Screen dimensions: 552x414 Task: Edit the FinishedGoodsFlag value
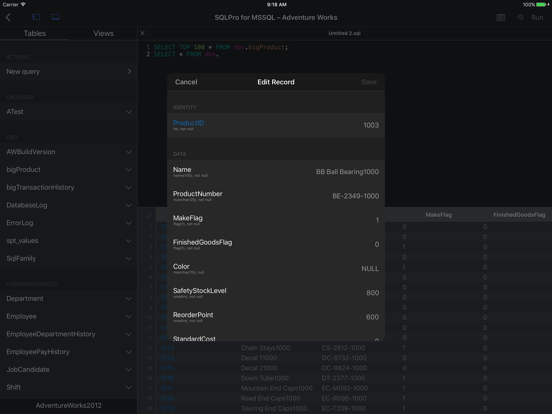377,245
